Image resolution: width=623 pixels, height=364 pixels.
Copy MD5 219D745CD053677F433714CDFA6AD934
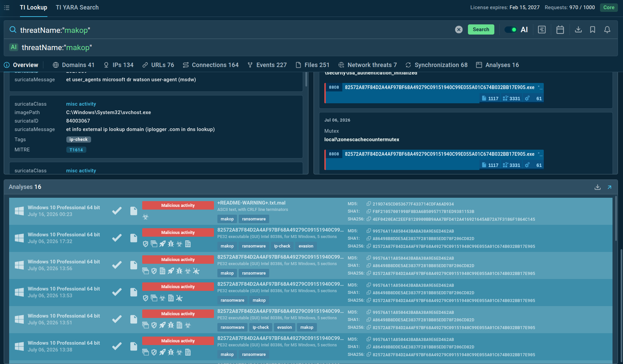(x=369, y=204)
